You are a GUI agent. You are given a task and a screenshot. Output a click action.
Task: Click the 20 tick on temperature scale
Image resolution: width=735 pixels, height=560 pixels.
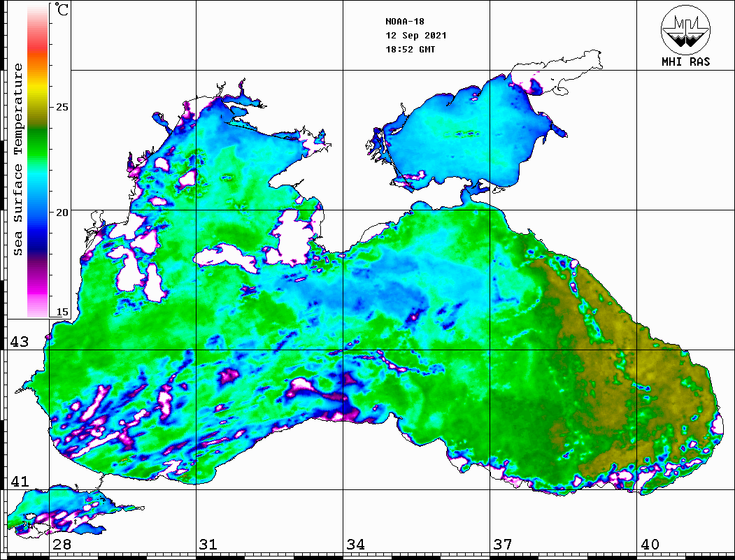[x=62, y=213]
